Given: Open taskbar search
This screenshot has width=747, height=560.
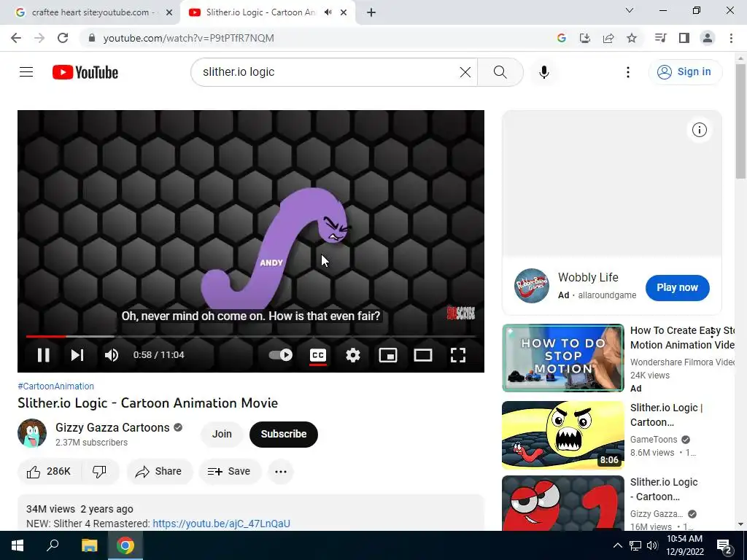Looking at the screenshot, I should 53,545.
